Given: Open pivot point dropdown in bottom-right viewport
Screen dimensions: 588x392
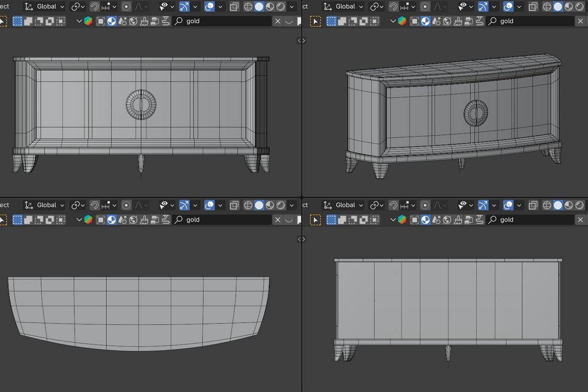Looking at the screenshot, I should coord(377,205).
